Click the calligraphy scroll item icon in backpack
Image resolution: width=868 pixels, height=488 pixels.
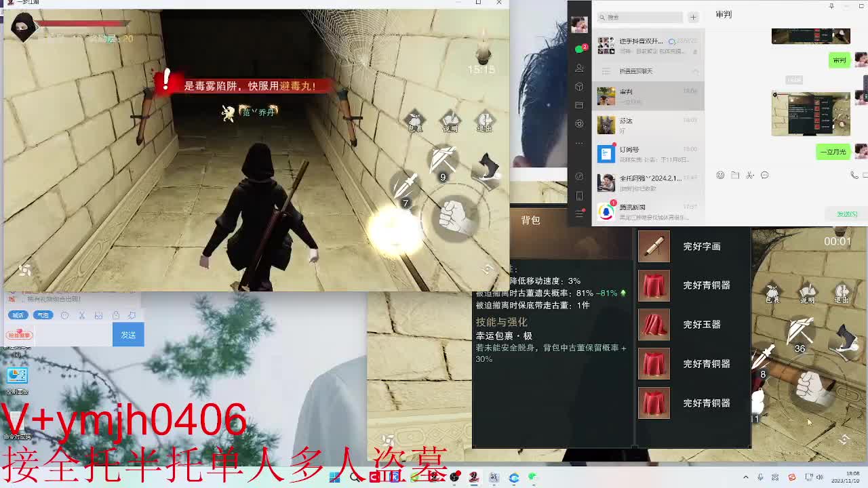point(654,247)
